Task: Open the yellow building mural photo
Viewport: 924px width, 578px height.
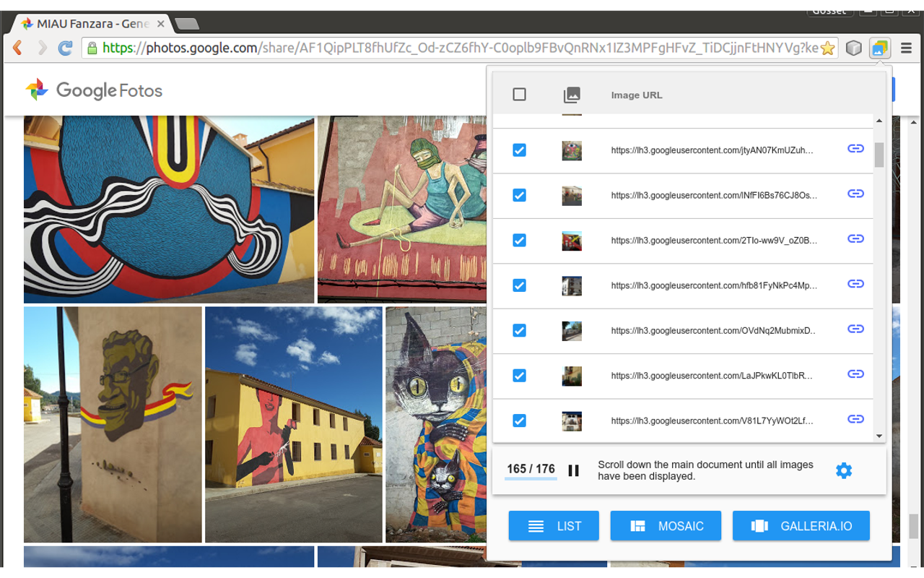Action: point(294,424)
